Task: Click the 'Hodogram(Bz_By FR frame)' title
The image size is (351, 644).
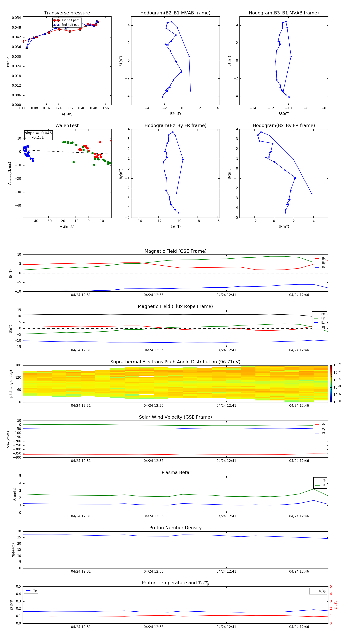Action: (x=175, y=125)
